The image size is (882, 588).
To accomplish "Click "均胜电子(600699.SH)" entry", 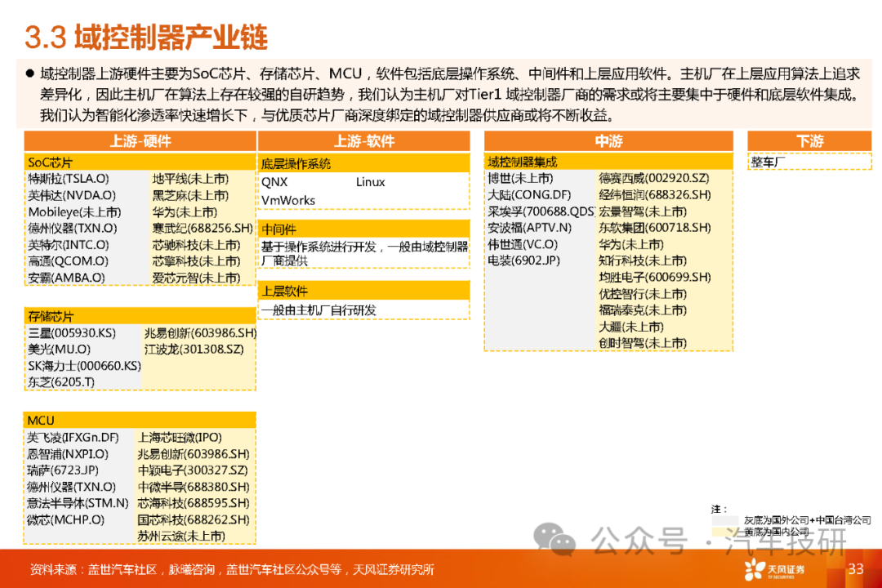I will coord(655,278).
